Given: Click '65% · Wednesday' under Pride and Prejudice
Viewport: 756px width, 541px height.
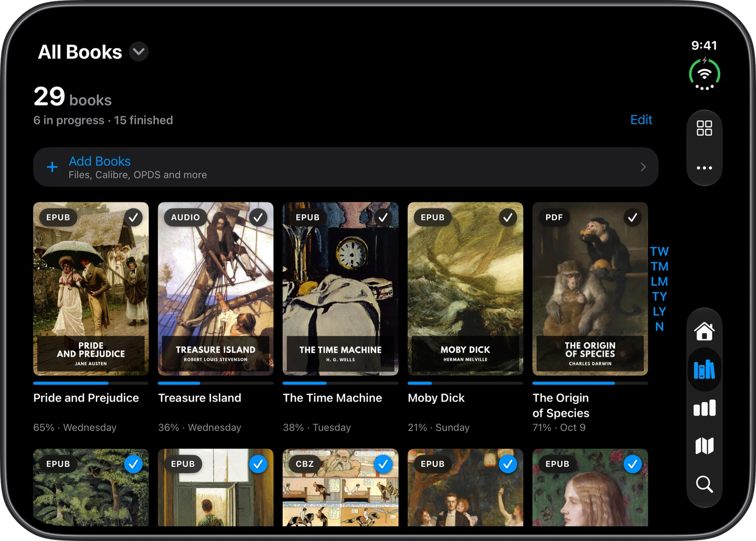Looking at the screenshot, I should [75, 428].
